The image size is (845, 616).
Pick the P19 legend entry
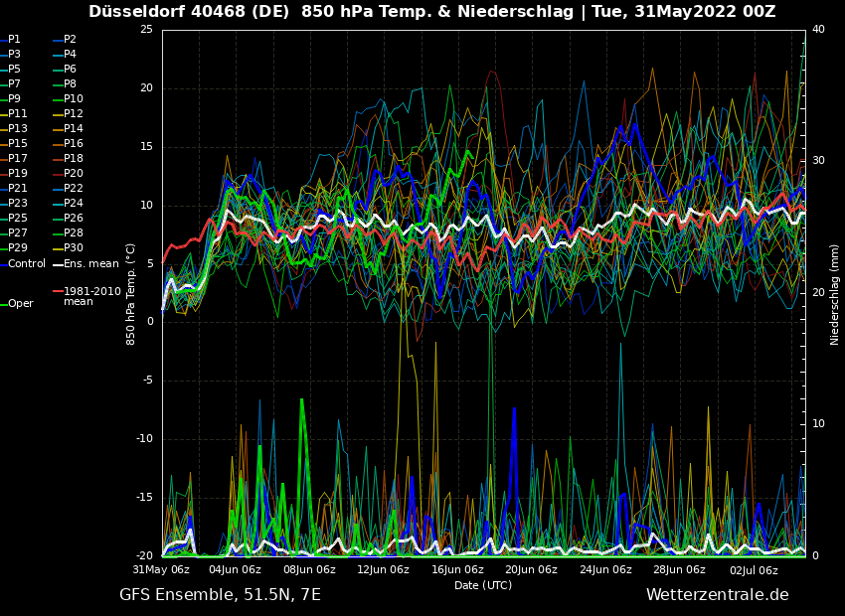pyautogui.click(x=18, y=174)
